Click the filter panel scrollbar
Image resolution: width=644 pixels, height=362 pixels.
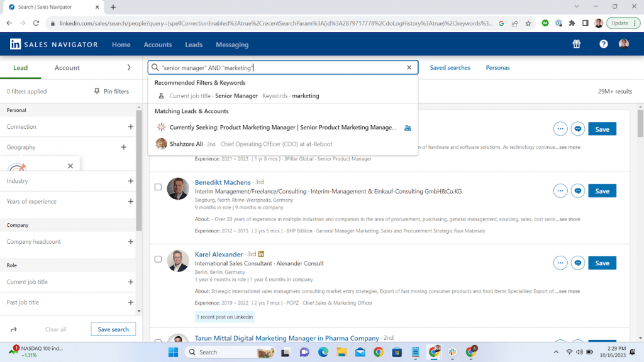pyautogui.click(x=139, y=170)
